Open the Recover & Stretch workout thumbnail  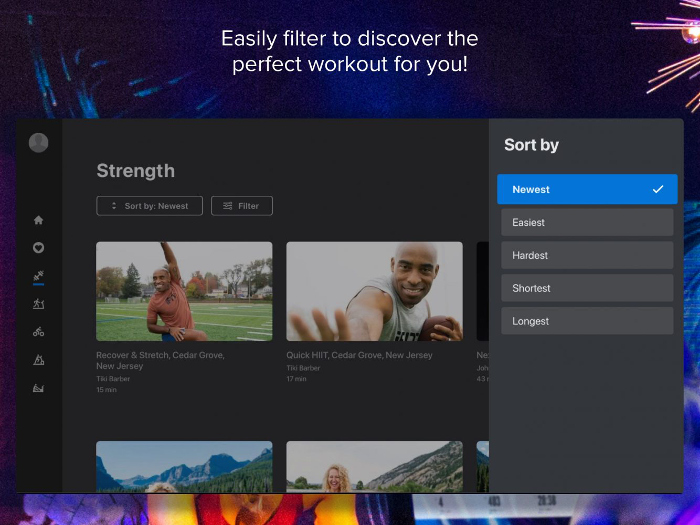(x=184, y=292)
